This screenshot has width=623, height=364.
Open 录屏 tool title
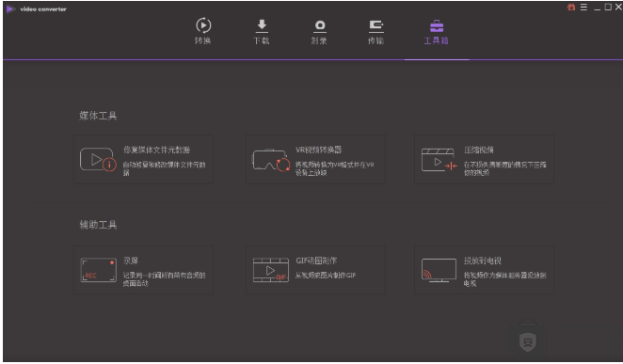(x=131, y=261)
